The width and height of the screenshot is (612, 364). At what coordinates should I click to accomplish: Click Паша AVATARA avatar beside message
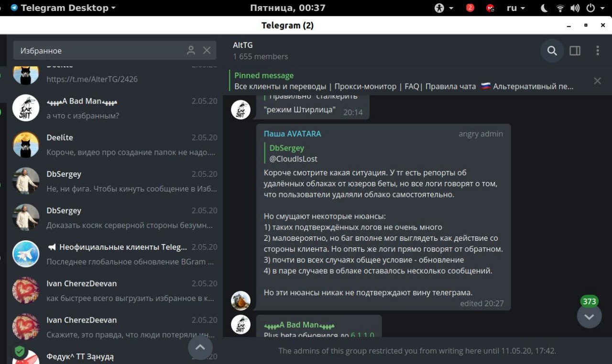coord(241,300)
